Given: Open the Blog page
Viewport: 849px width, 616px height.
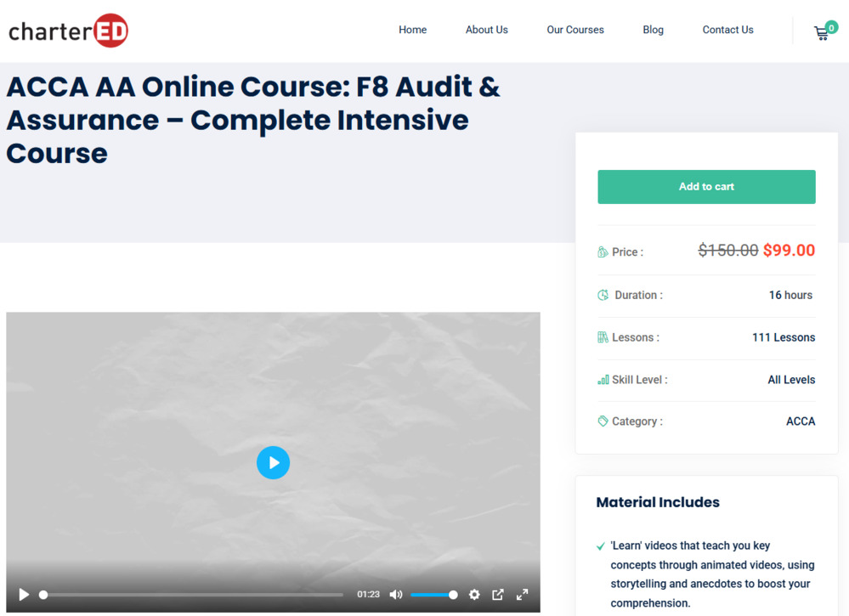Looking at the screenshot, I should (x=653, y=30).
